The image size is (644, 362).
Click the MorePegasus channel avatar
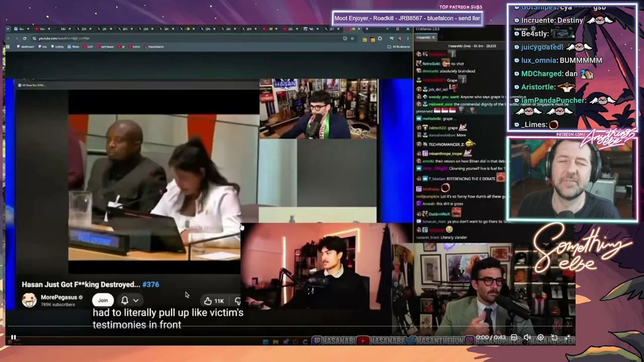click(x=29, y=300)
